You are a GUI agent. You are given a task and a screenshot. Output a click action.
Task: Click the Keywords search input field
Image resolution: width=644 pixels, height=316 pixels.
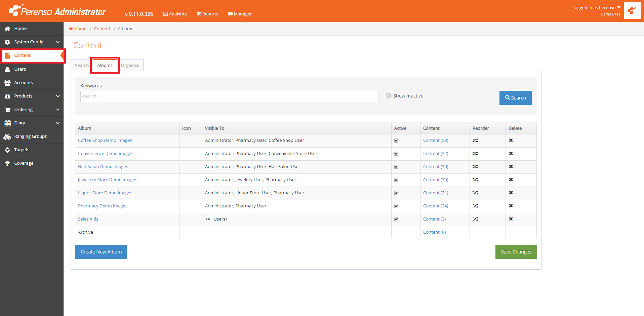tap(229, 96)
